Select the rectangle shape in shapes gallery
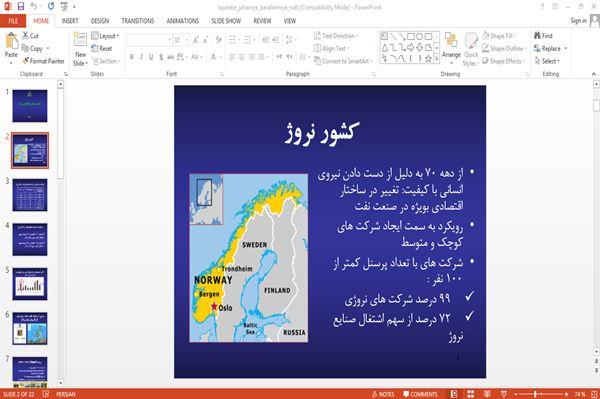 pos(411,37)
